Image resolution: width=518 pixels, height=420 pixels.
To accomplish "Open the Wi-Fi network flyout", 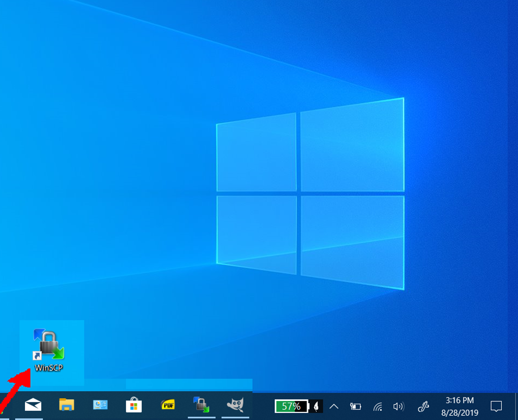I will (x=378, y=407).
